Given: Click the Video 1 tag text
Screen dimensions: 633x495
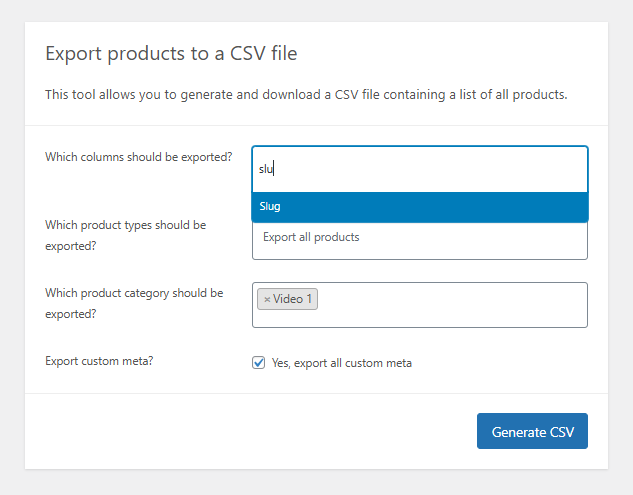Looking at the screenshot, I should pyautogui.click(x=293, y=299).
